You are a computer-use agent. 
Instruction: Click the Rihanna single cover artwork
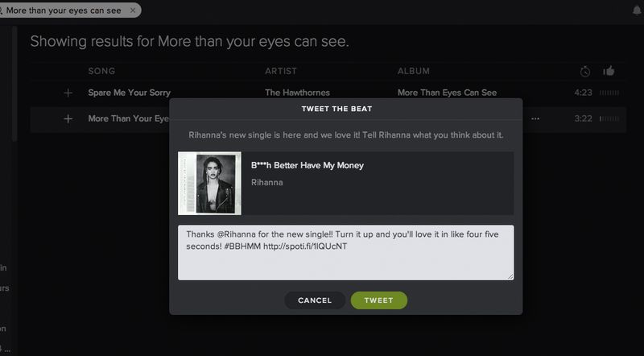tap(209, 184)
